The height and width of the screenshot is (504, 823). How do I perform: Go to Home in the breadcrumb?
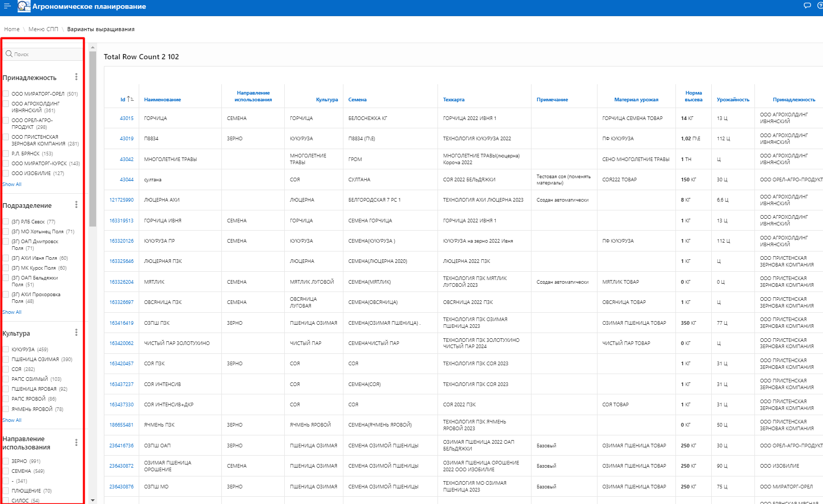pos(11,29)
